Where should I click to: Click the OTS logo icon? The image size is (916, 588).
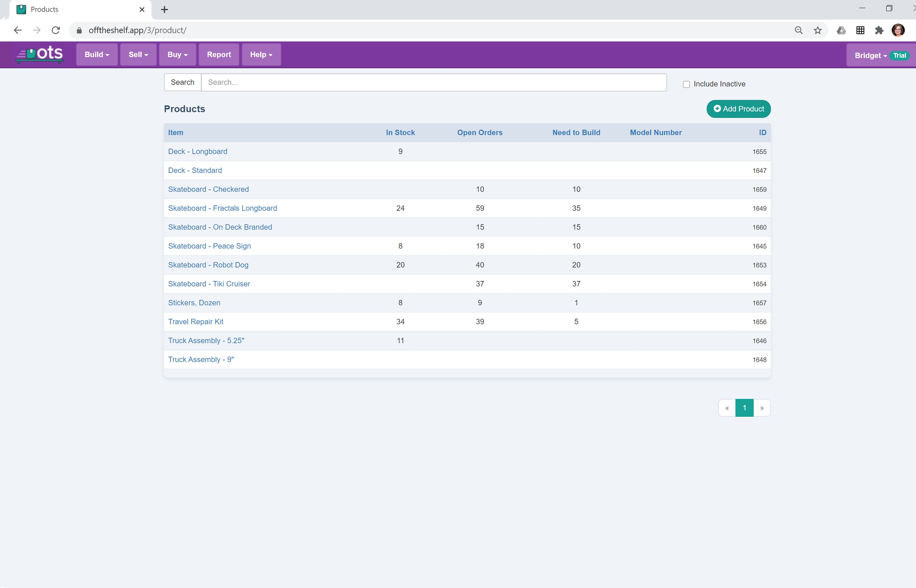click(x=39, y=54)
